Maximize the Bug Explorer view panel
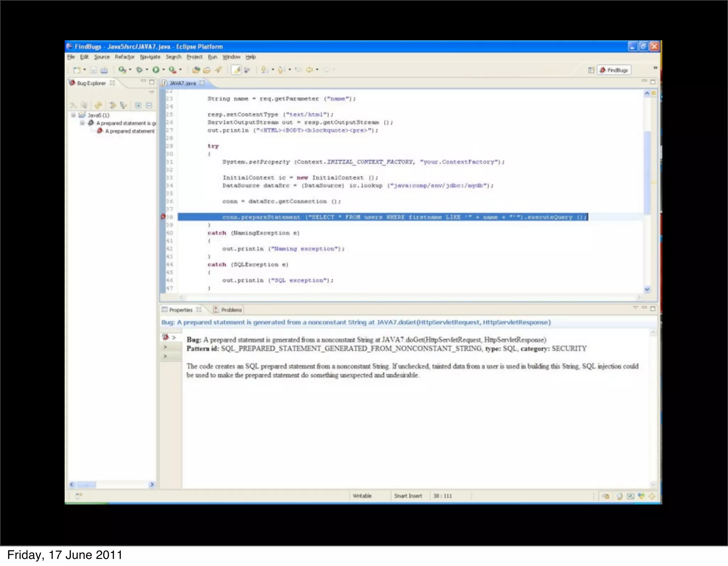 [152, 82]
